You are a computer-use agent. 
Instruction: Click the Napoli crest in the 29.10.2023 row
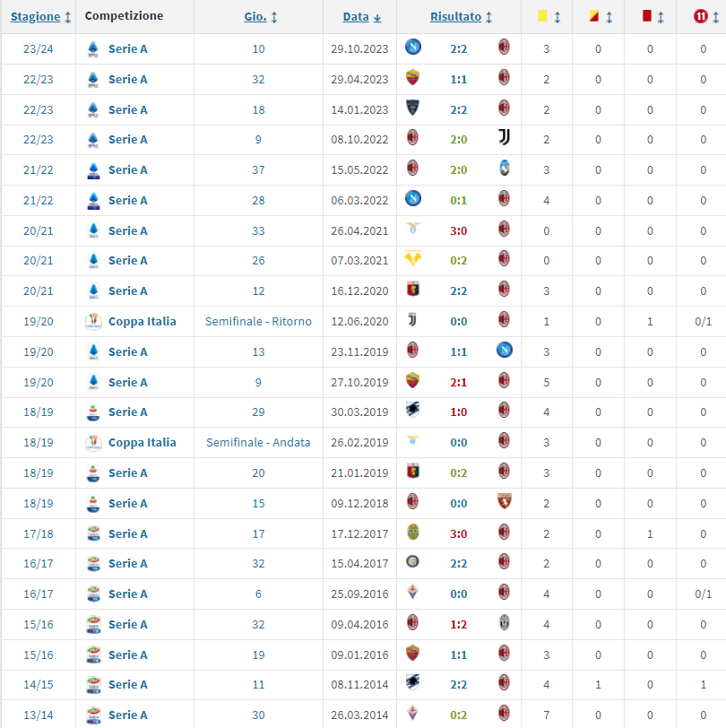coord(413,48)
